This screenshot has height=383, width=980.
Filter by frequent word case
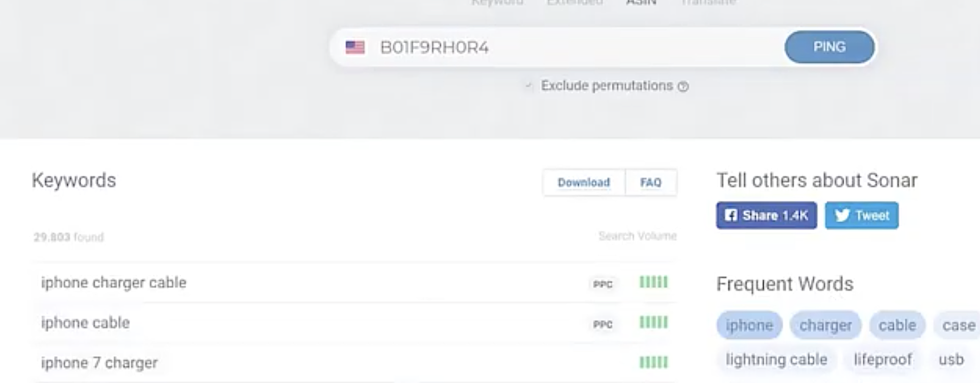click(959, 325)
